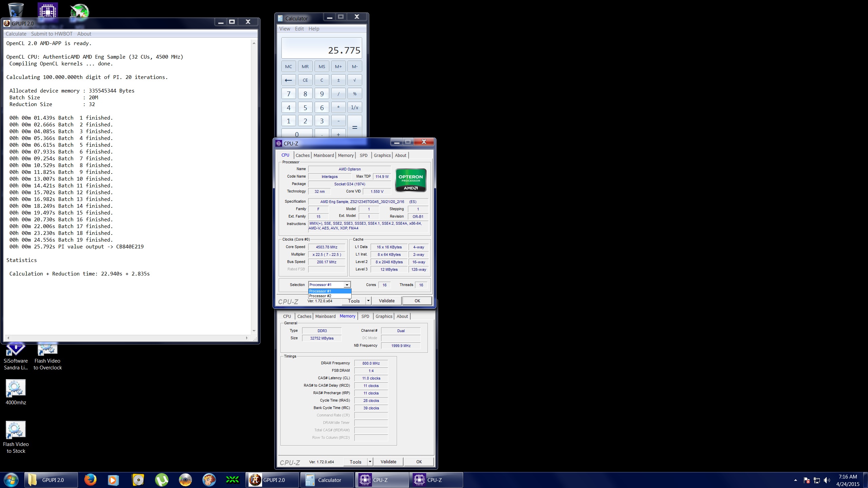Click GPUPI horizontal scrollbar right arrow

pos(247,338)
